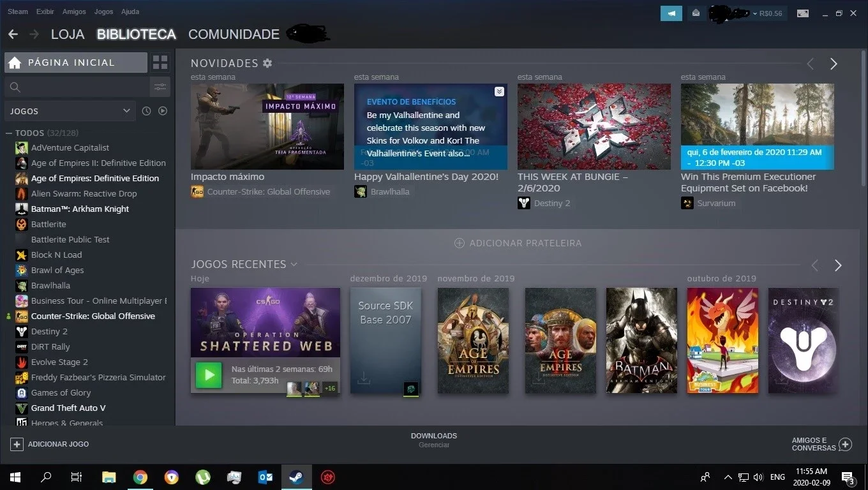The height and width of the screenshot is (490, 868).
Task: Open the Batman Arkham Knight cover tile
Action: [641, 341]
